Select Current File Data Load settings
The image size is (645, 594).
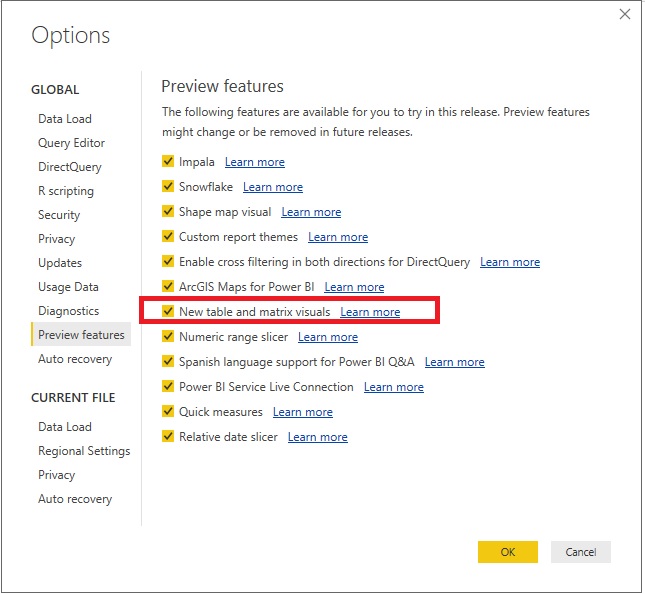(65, 427)
